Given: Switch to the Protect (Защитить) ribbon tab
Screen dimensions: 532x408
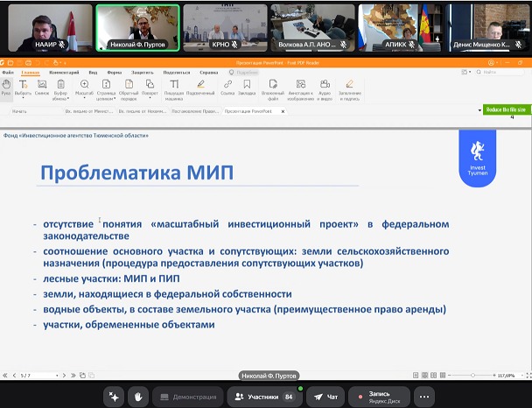Looking at the screenshot, I should [142, 73].
